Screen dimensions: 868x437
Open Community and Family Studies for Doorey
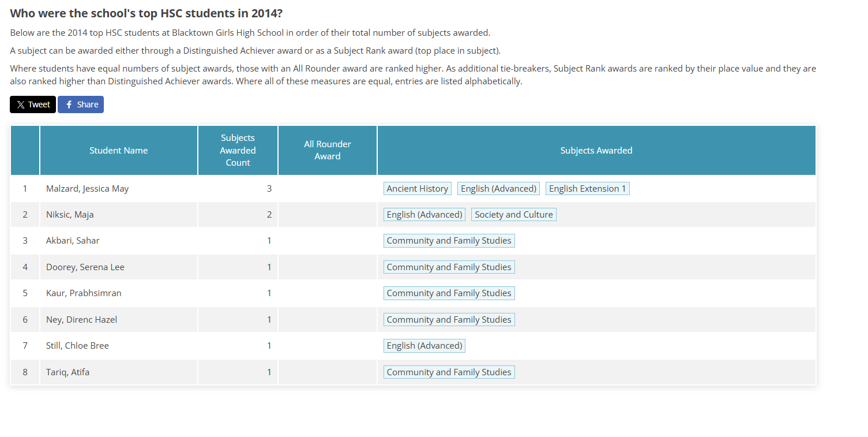[x=449, y=267]
